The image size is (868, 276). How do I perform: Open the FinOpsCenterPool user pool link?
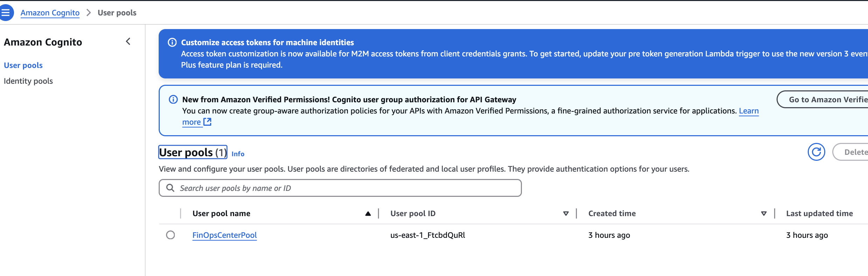pyautogui.click(x=224, y=235)
